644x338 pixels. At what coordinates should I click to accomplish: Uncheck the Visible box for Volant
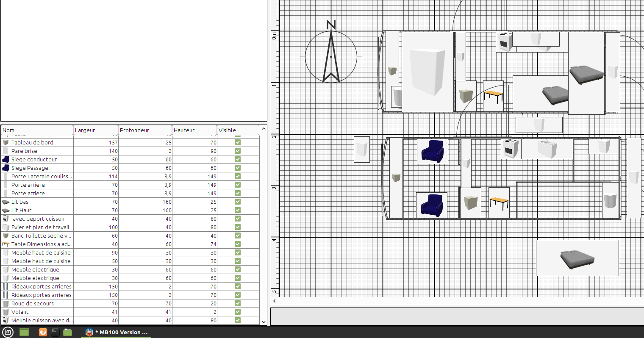click(x=238, y=312)
